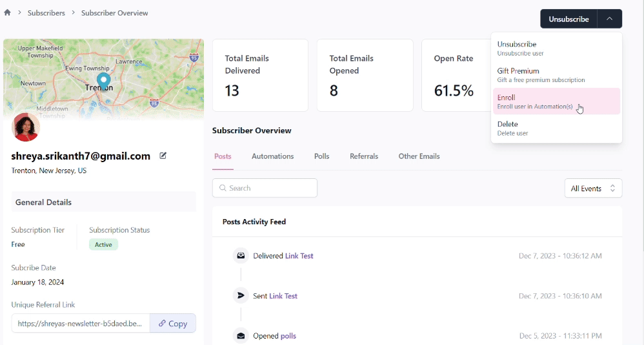Click timestamp Dec 7, 2023 - 10:36:12 AM

click(560, 256)
